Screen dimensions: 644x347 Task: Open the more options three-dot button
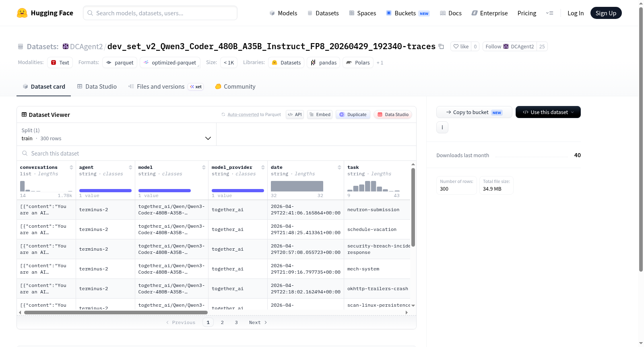pyautogui.click(x=442, y=127)
